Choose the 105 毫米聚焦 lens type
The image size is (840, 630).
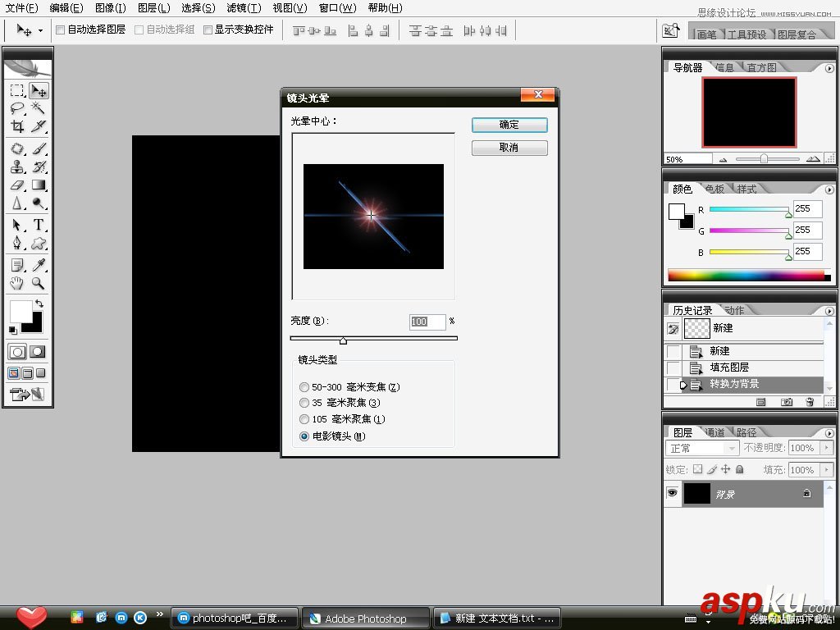[x=304, y=419]
